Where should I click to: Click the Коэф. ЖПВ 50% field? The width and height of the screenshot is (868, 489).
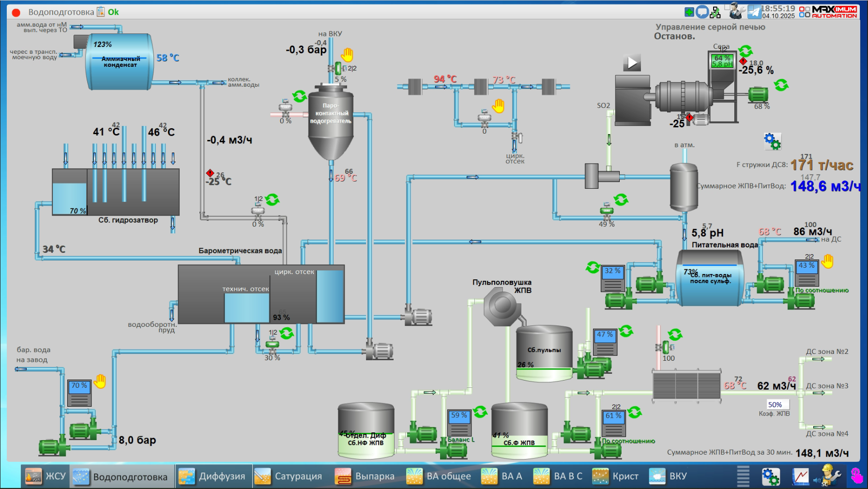(777, 405)
